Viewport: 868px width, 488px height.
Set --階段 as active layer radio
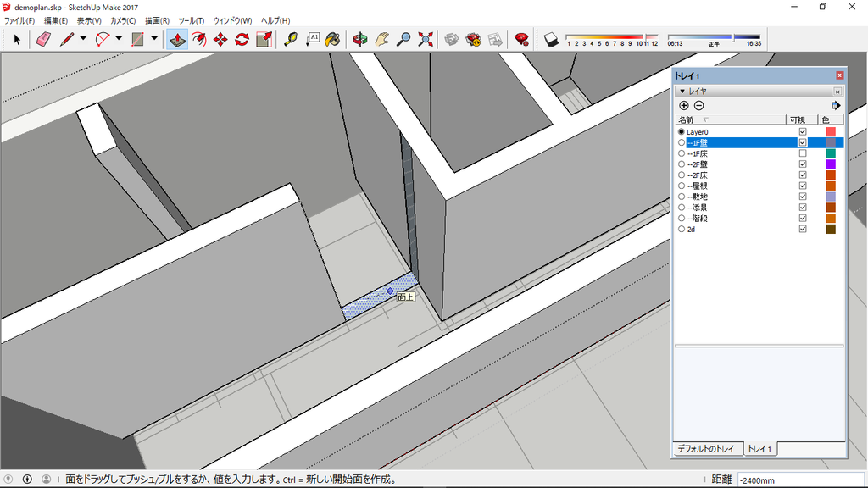[x=682, y=218]
